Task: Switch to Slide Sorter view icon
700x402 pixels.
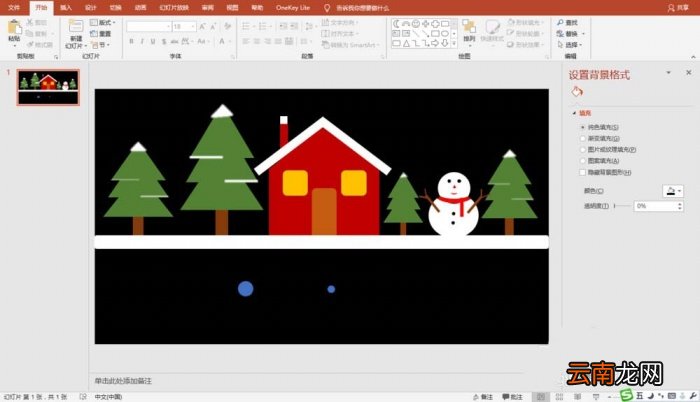Action: coord(559,397)
